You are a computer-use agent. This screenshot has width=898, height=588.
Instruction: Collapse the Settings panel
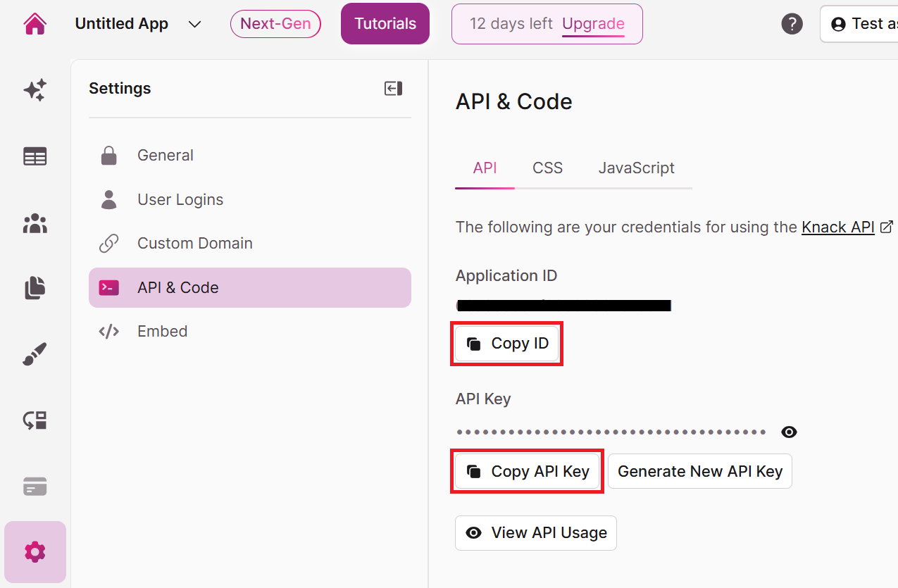point(393,88)
